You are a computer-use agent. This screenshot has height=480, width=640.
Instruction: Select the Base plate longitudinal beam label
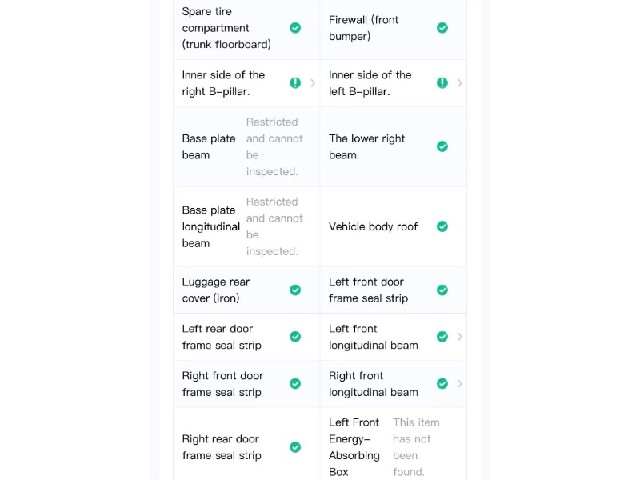tap(211, 227)
